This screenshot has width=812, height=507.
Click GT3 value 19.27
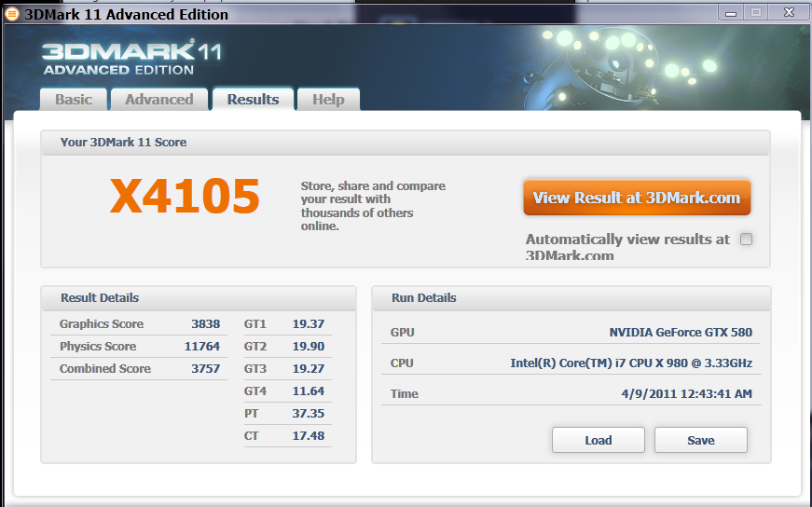(x=309, y=368)
